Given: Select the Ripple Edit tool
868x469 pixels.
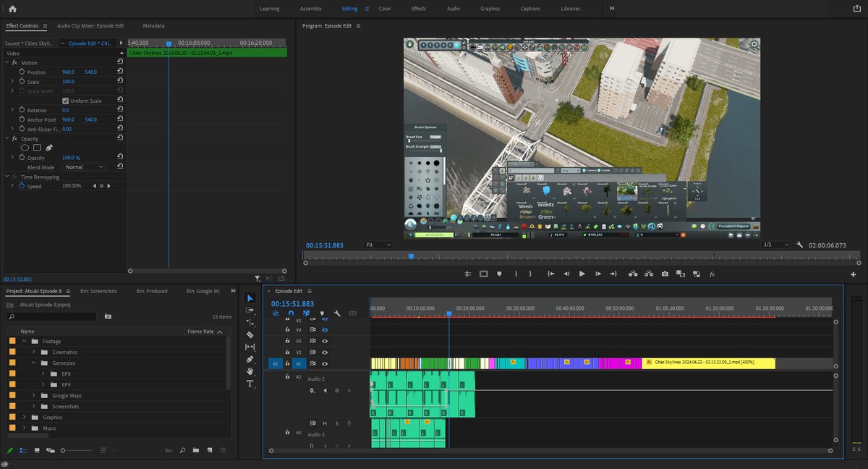Looking at the screenshot, I should coord(250,323).
